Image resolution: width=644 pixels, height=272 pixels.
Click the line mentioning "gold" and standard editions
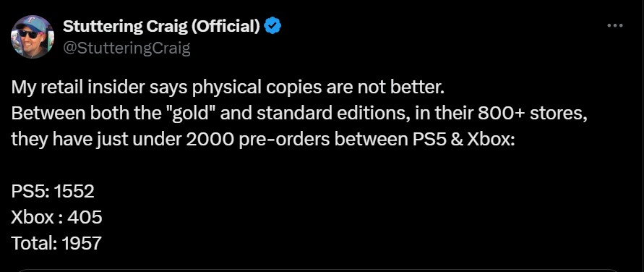[x=299, y=114]
